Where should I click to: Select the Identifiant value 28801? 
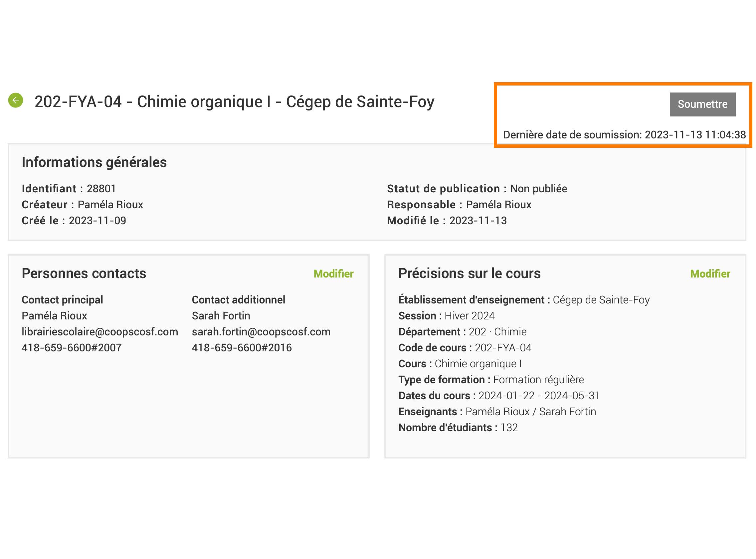pos(101,189)
